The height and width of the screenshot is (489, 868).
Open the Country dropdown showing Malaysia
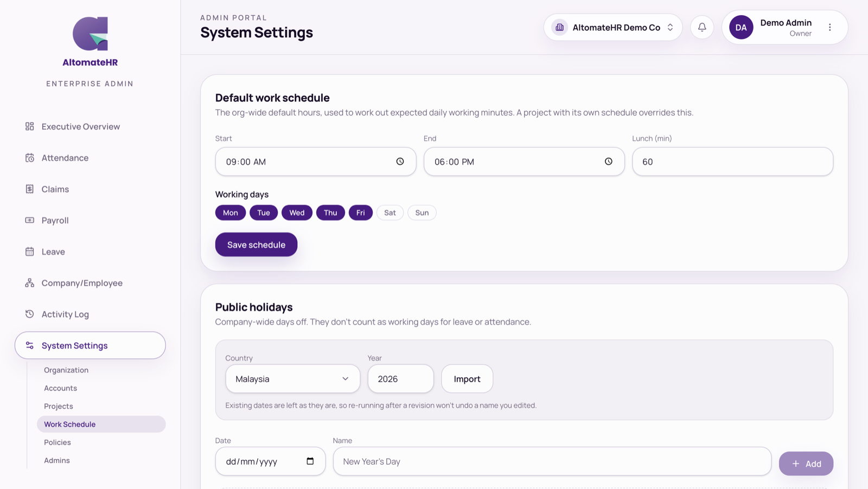coord(293,379)
